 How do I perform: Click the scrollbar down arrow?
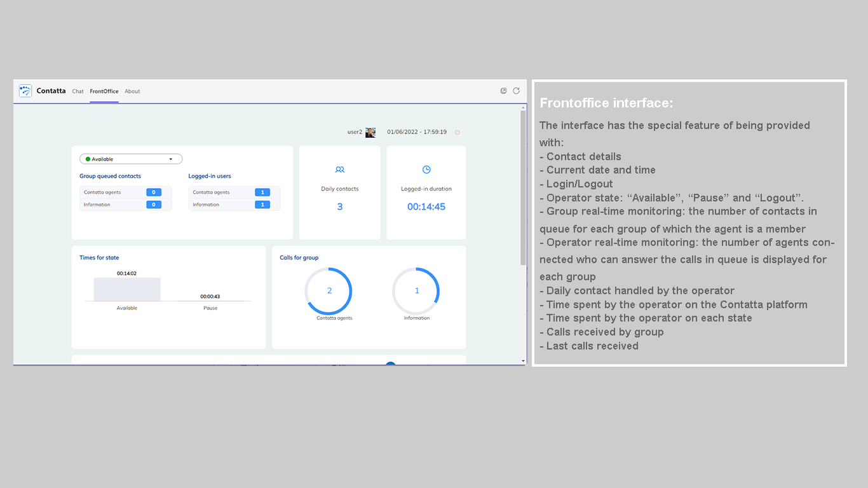524,361
